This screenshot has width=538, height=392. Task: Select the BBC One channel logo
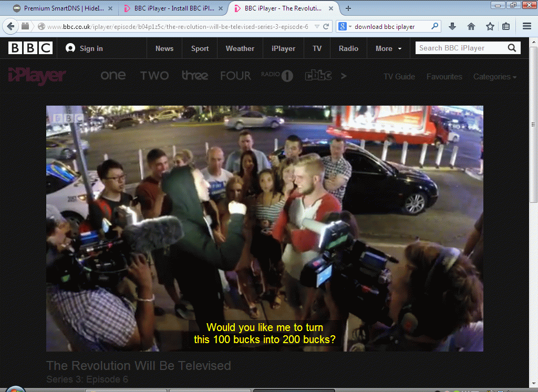point(113,75)
